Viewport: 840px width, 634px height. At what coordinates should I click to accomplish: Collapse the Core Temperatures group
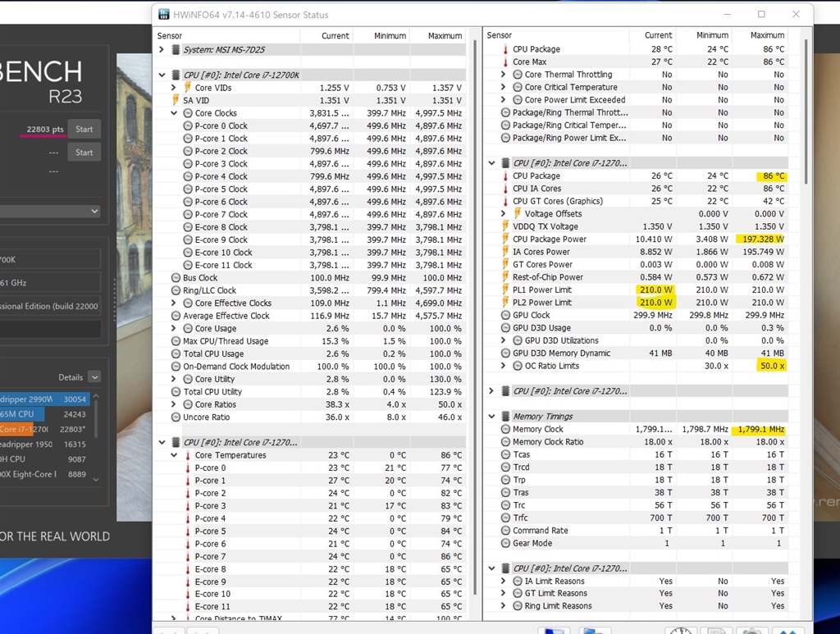click(174, 455)
